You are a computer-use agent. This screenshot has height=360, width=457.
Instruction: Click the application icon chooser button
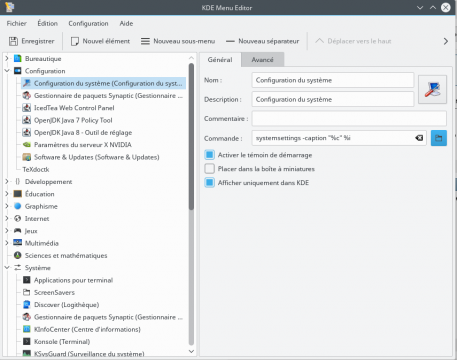coord(432,90)
